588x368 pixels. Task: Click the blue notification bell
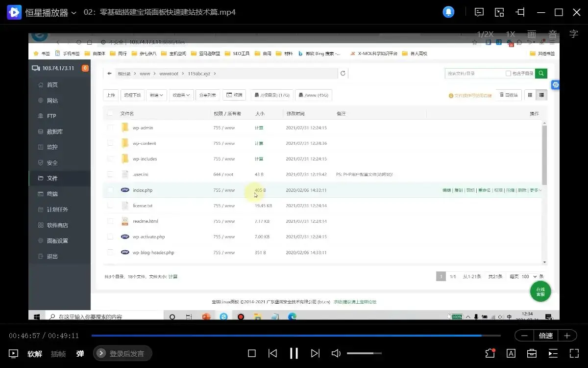448,12
